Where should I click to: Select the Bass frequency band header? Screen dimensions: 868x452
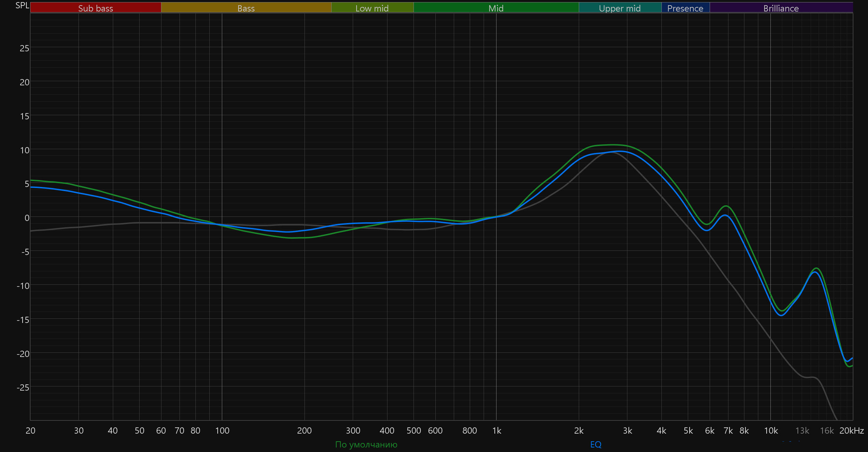(x=246, y=8)
